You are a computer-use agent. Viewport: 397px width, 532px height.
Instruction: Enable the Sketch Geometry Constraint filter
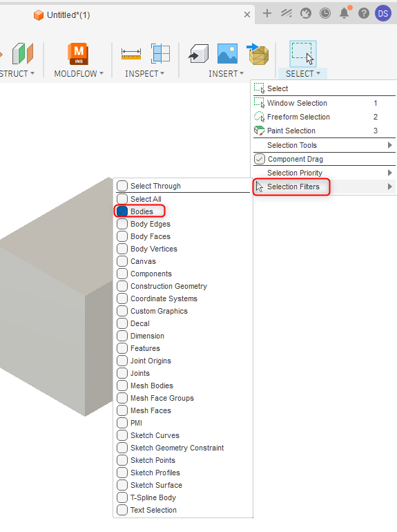point(122,448)
